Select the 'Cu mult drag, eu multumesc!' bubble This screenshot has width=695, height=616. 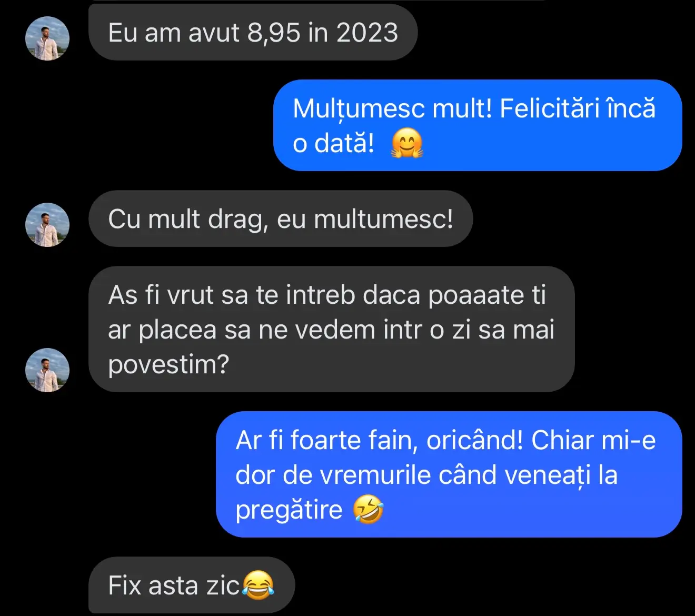(x=281, y=219)
